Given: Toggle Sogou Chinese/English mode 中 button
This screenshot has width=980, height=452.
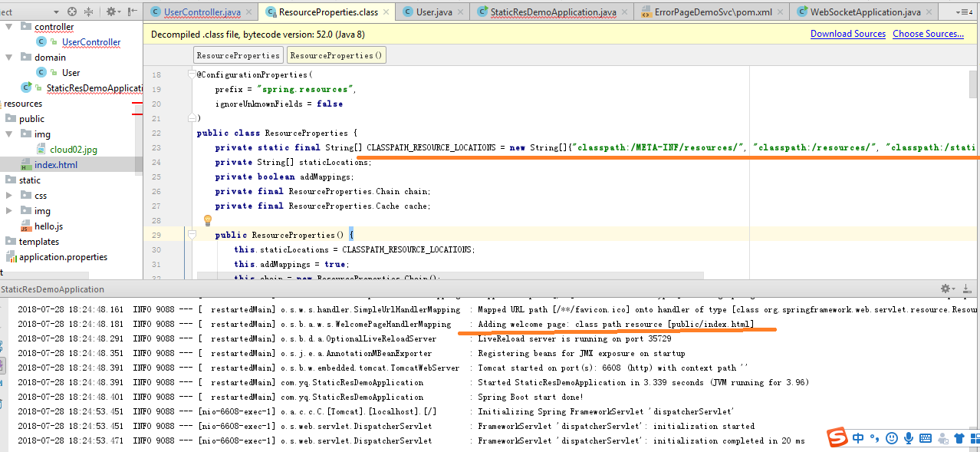Looking at the screenshot, I should pos(858,438).
